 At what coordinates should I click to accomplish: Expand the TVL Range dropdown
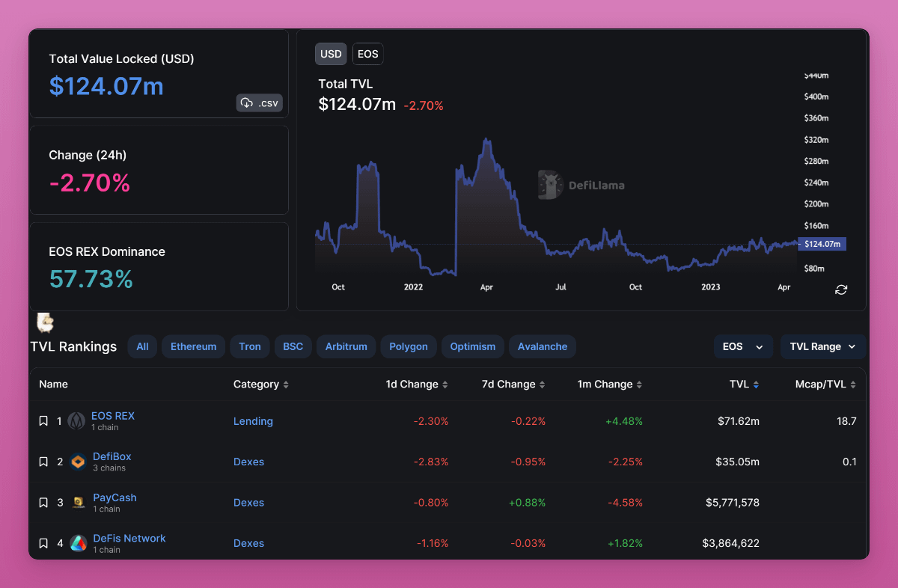pos(822,346)
